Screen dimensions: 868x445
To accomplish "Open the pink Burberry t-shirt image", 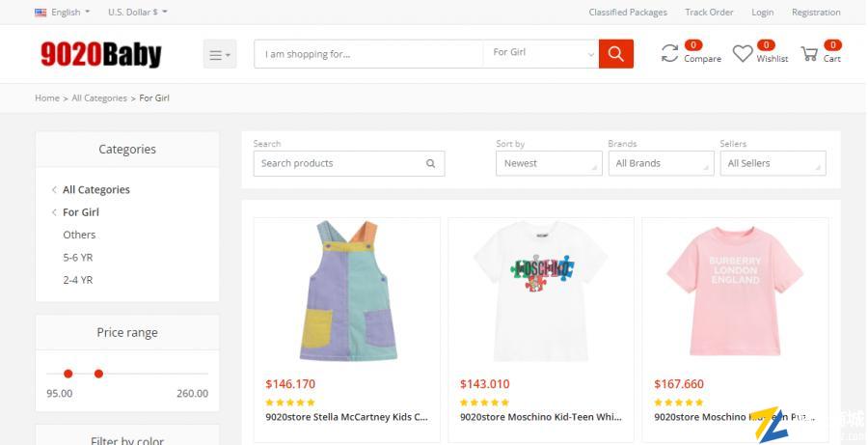I will 735,291.
